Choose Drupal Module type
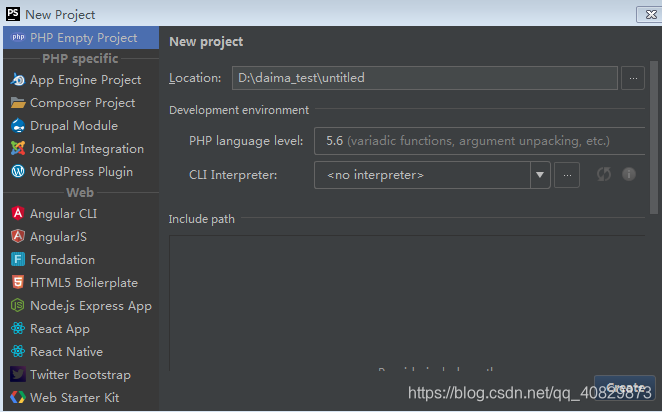The width and height of the screenshot is (662, 412). point(74,126)
